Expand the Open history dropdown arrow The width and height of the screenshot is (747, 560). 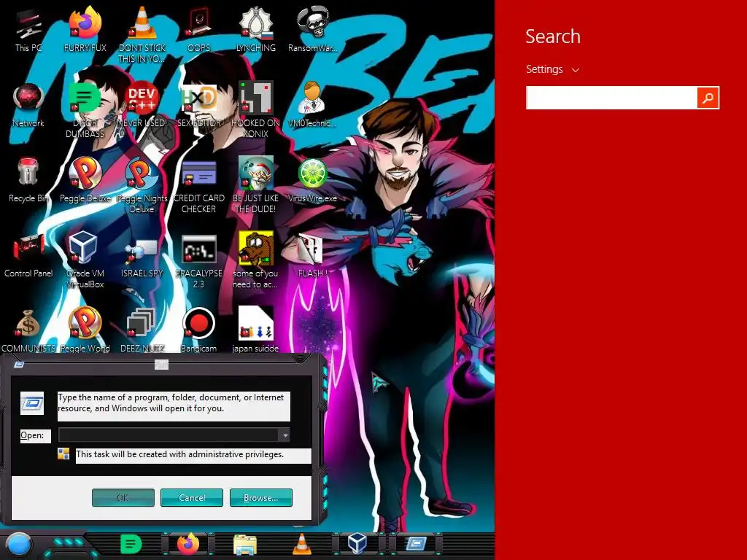click(285, 435)
